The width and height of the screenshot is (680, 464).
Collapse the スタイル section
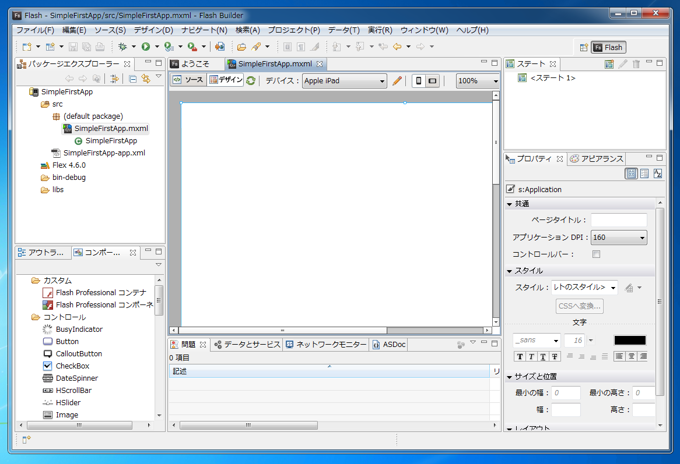pos(510,271)
